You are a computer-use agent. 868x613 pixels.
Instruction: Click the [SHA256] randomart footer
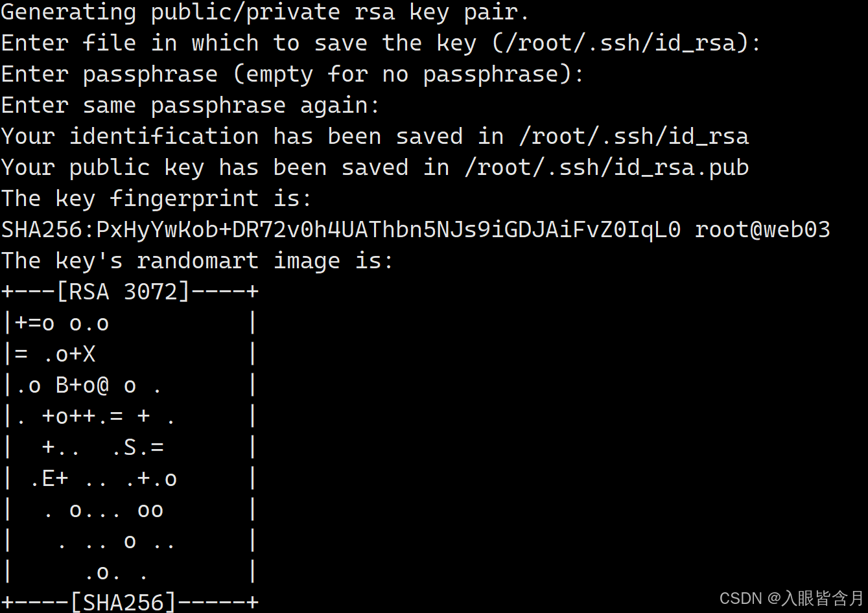pos(123,603)
